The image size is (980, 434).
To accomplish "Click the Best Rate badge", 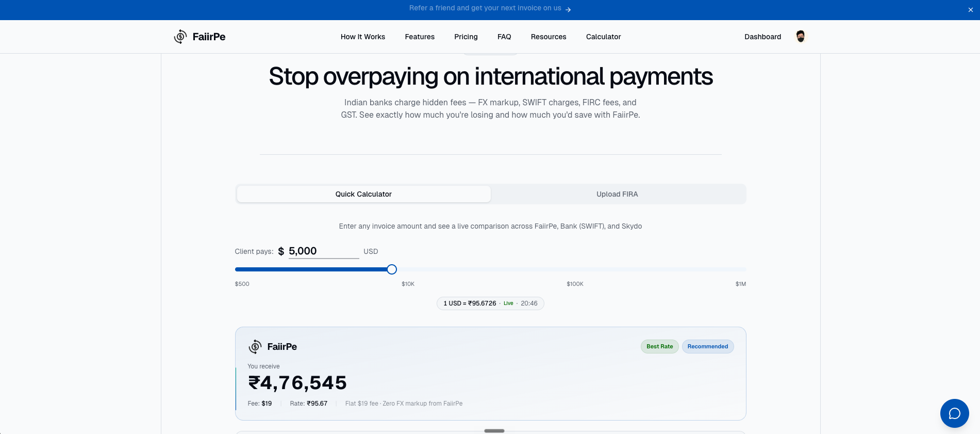I will pyautogui.click(x=660, y=347).
